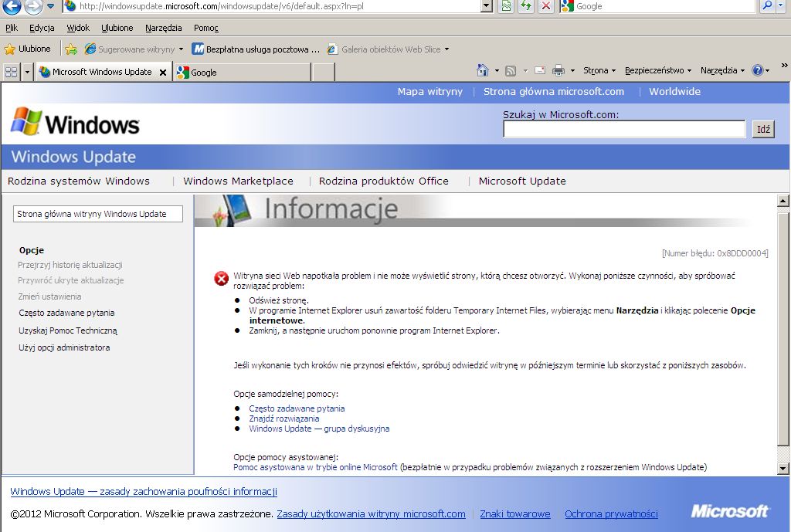This screenshot has height=532, width=791.
Task: Expand the Print options arrow
Action: 572,70
